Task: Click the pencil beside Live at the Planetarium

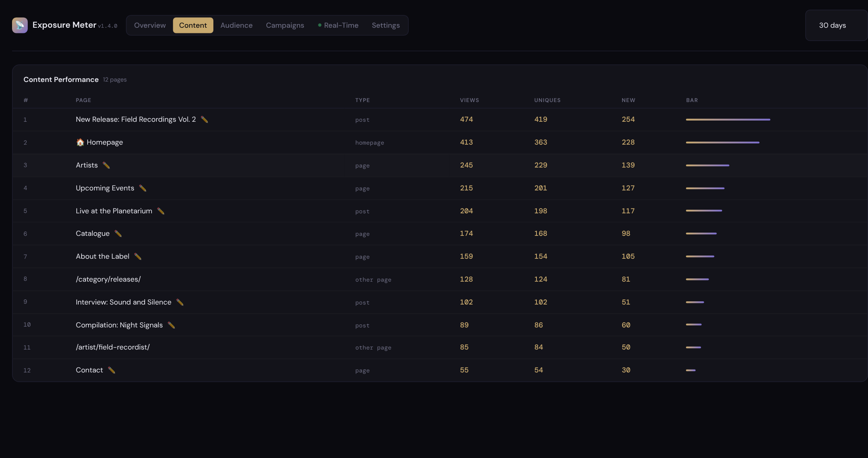Action: tap(161, 211)
